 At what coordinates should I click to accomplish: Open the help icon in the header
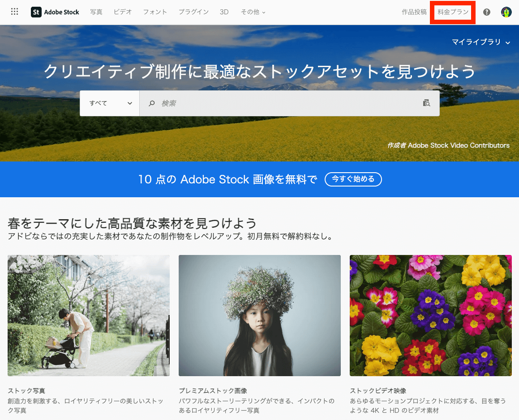click(x=486, y=12)
